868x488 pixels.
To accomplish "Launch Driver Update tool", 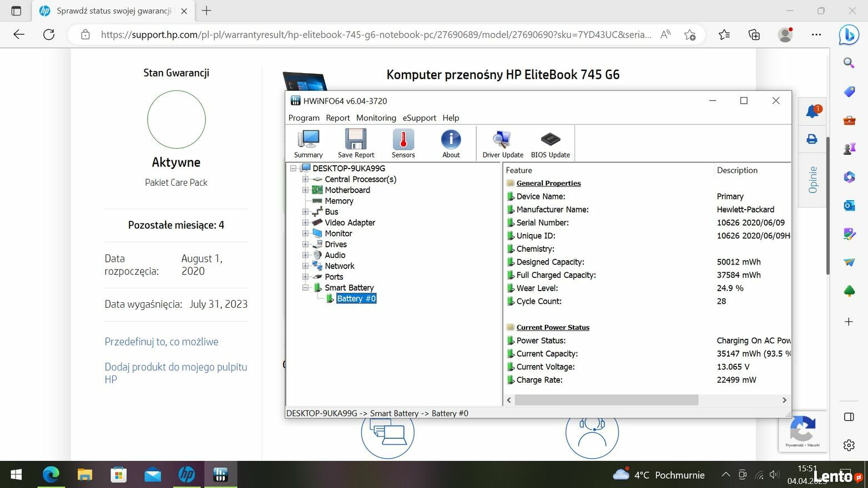I will click(x=503, y=144).
